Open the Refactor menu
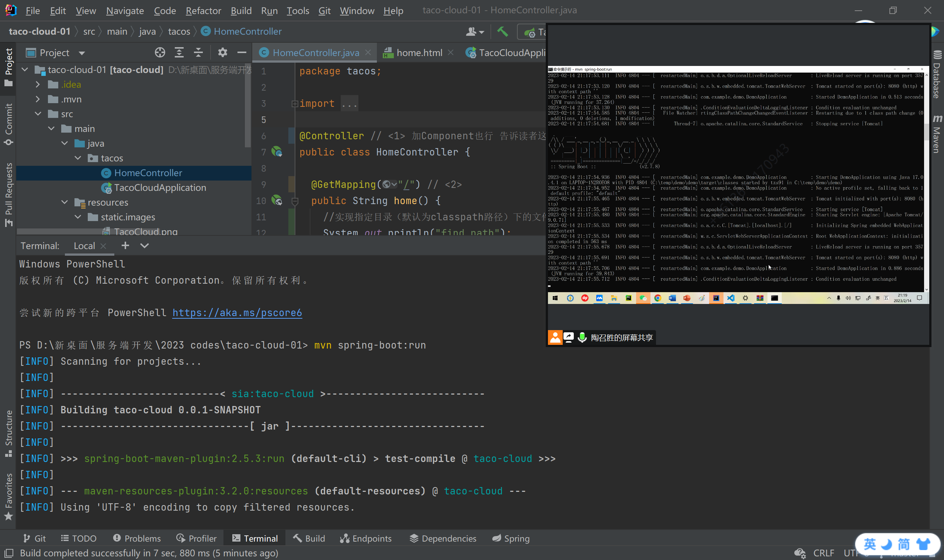Image resolution: width=944 pixels, height=560 pixels. pos(203,11)
